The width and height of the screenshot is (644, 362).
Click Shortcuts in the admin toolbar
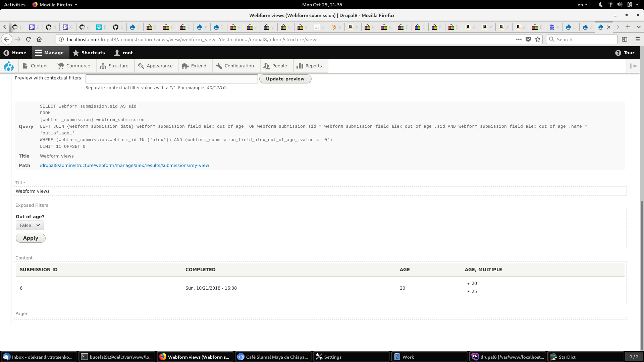tap(89, 53)
